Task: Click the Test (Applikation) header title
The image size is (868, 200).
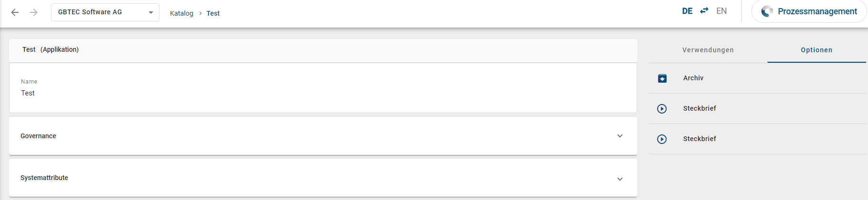Action: (50, 49)
